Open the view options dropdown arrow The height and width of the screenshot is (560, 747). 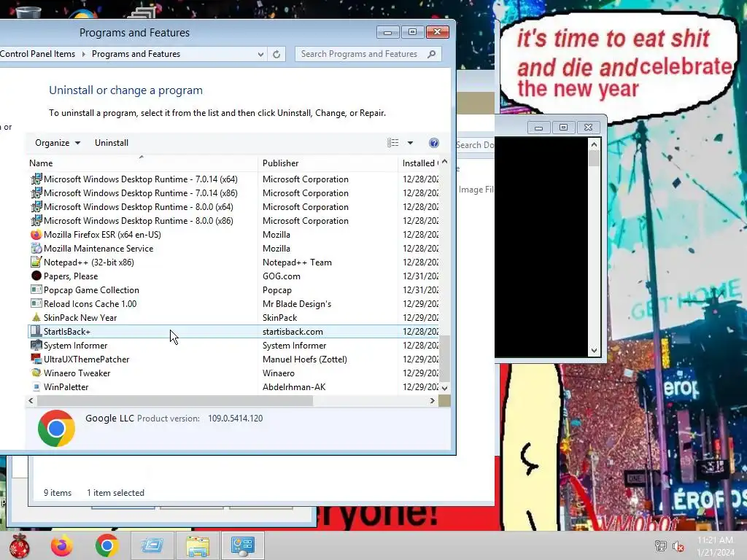[x=410, y=143]
